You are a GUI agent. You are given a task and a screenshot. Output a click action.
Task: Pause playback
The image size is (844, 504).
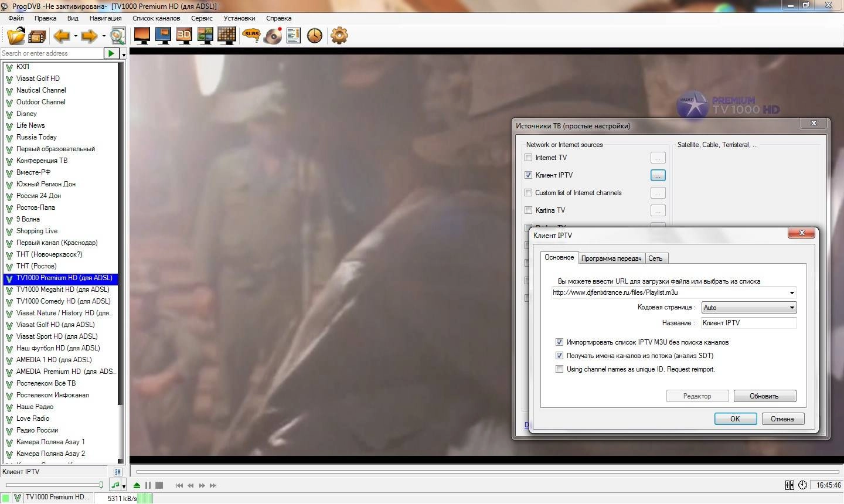[x=148, y=485]
